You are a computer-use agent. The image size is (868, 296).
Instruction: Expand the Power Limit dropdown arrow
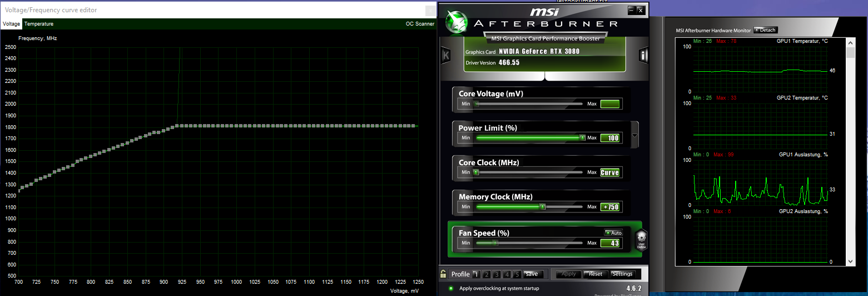click(x=635, y=135)
